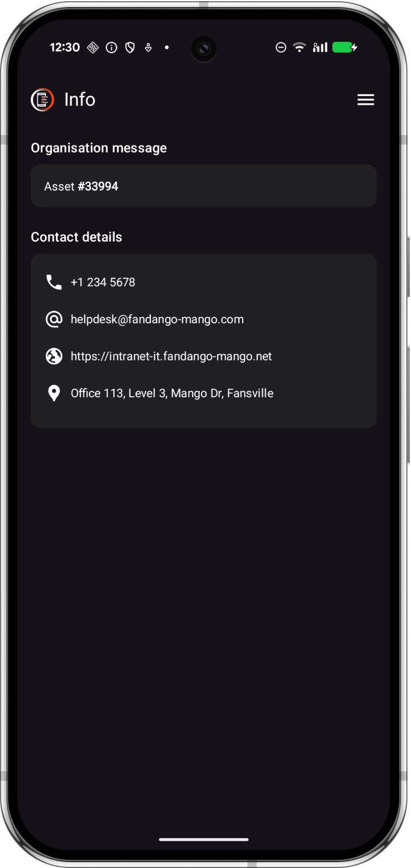Image resolution: width=411 pixels, height=868 pixels.
Task: Tap the battery charging indicator
Action: click(345, 48)
